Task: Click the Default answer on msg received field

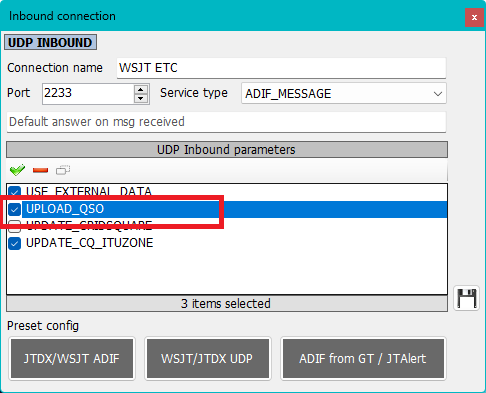Action: (x=226, y=122)
